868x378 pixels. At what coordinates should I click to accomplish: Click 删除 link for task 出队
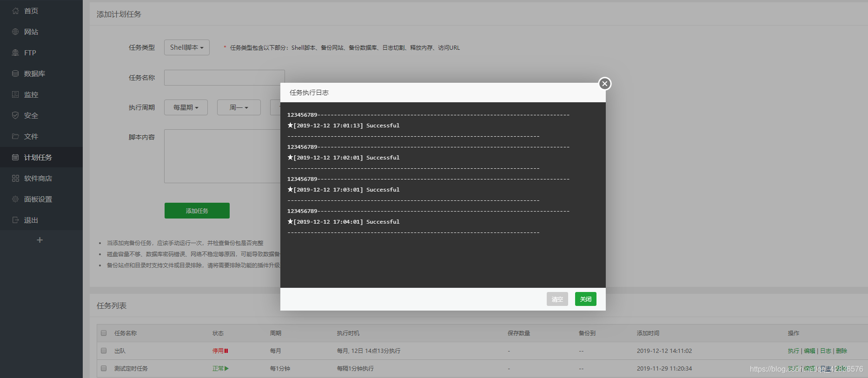[841, 351]
